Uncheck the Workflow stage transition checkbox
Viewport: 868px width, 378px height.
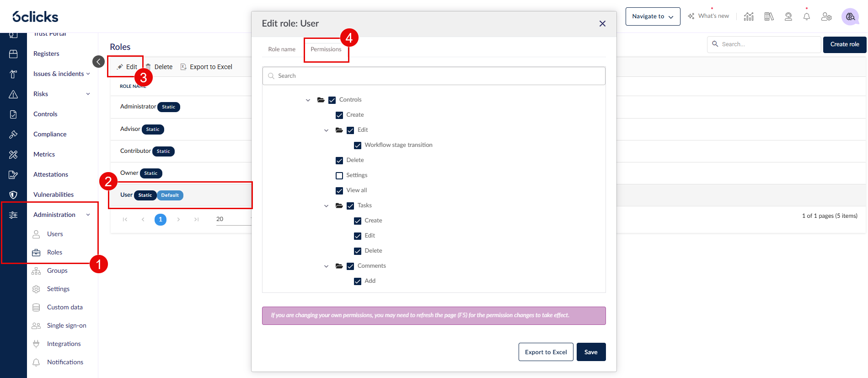click(358, 146)
